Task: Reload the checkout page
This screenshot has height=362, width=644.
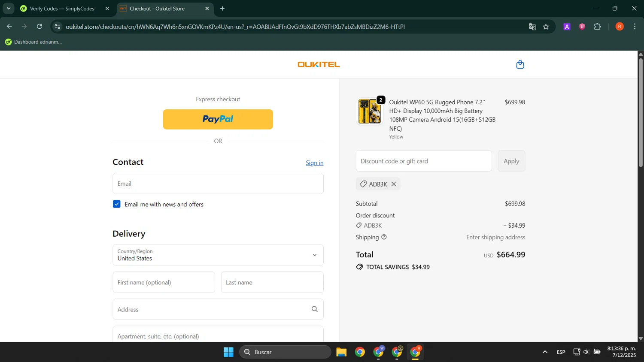Action: (39, 27)
